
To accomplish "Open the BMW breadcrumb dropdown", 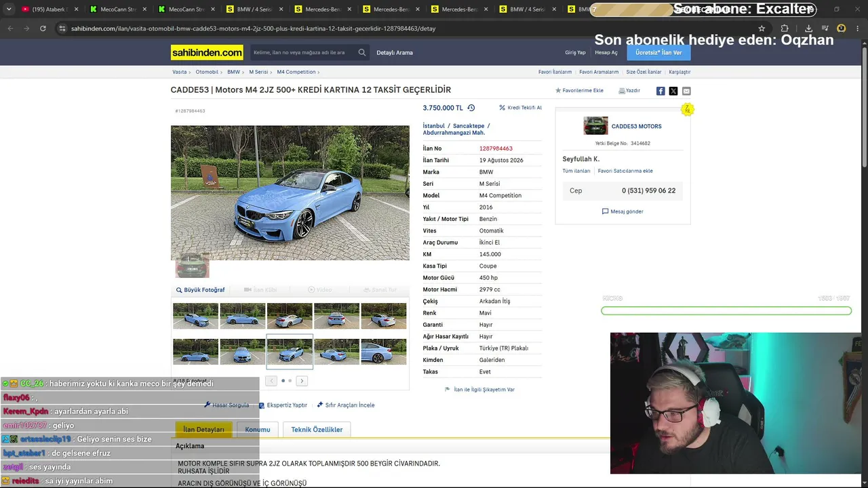I will [235, 72].
